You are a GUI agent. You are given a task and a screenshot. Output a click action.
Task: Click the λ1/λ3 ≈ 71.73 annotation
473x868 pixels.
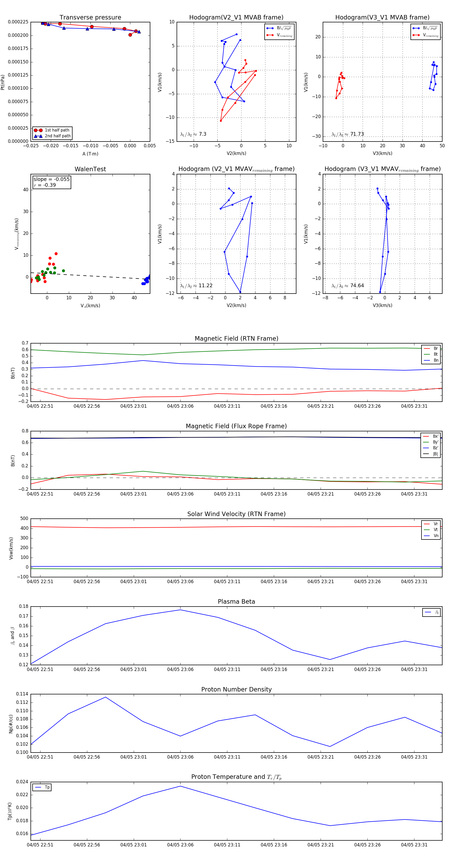point(348,134)
